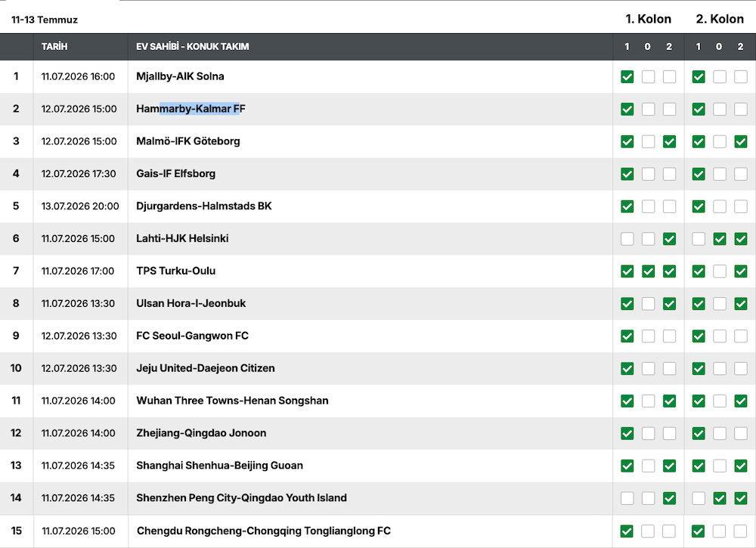Check 1. Kolon draw for Jeju United-Daejeon Citizen
This screenshot has width=756, height=548.
click(x=648, y=369)
